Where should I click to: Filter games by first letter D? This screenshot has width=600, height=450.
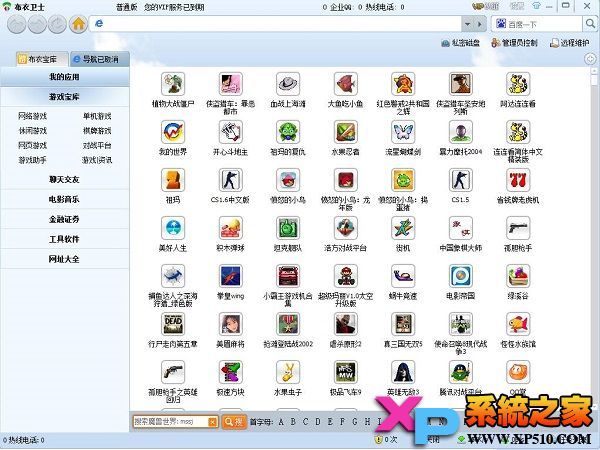coord(318,422)
